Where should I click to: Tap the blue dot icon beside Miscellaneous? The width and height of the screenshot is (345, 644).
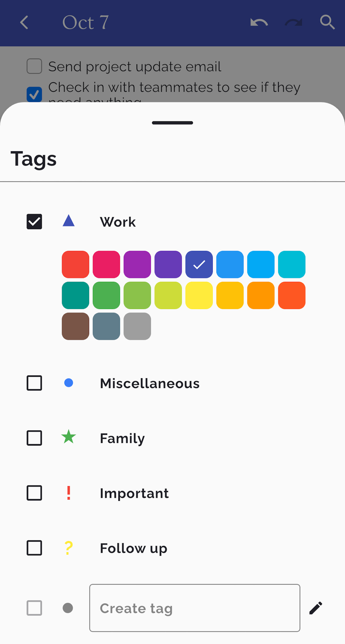(68, 383)
